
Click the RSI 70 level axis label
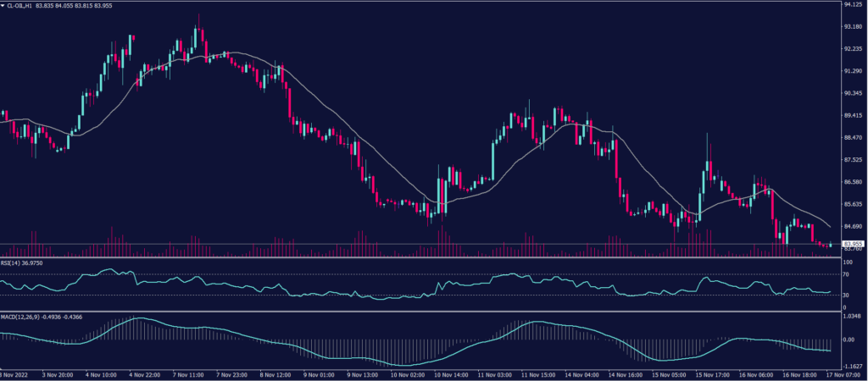point(846,275)
